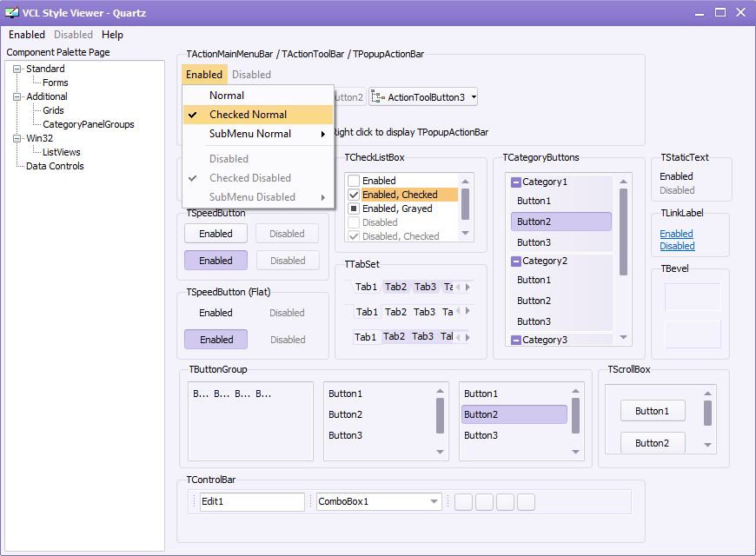The width and height of the screenshot is (756, 556).
Task: Click TScrollBox scroll up arrow
Action: [x=708, y=394]
